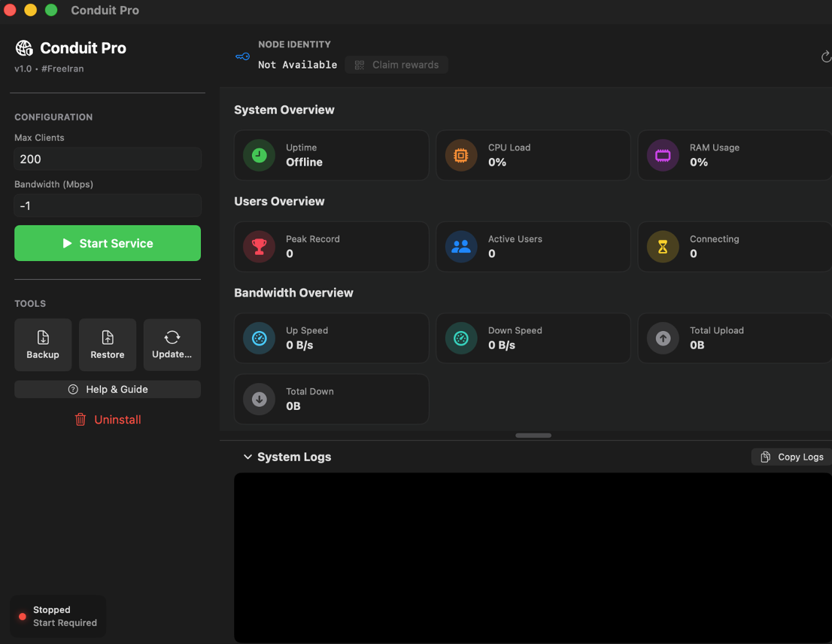
Task: Click the orange CPU Load chip icon
Action: [461, 156]
